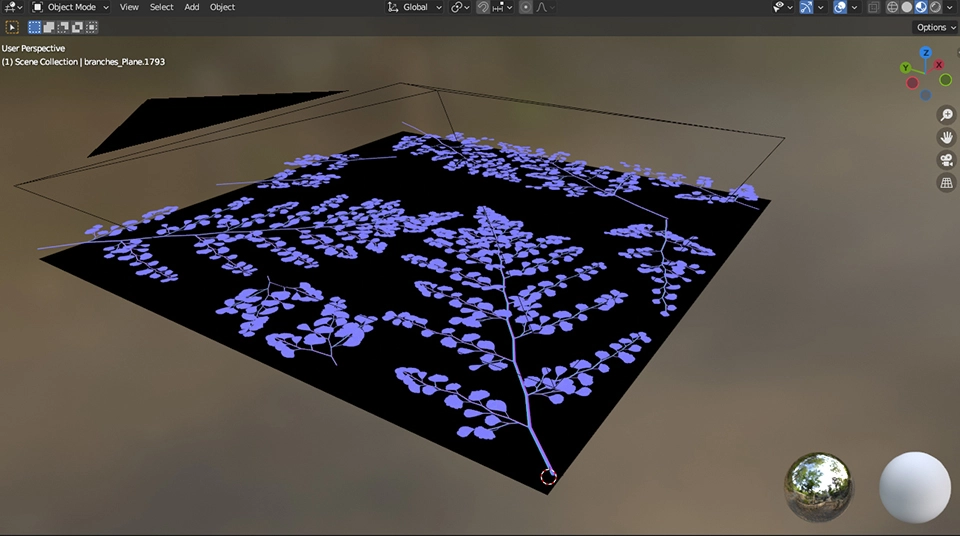Screen dimensions: 960x536
Task: Toggle the camera view icon
Action: tap(946, 160)
